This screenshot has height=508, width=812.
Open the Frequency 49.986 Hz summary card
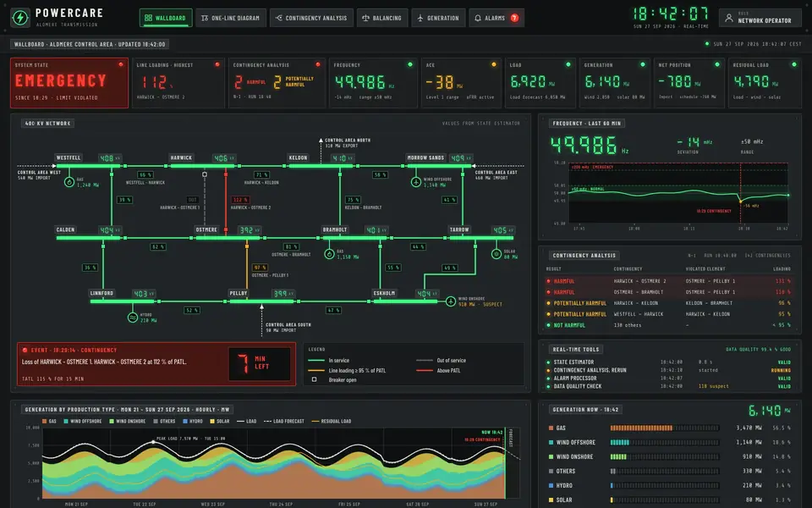click(x=373, y=83)
